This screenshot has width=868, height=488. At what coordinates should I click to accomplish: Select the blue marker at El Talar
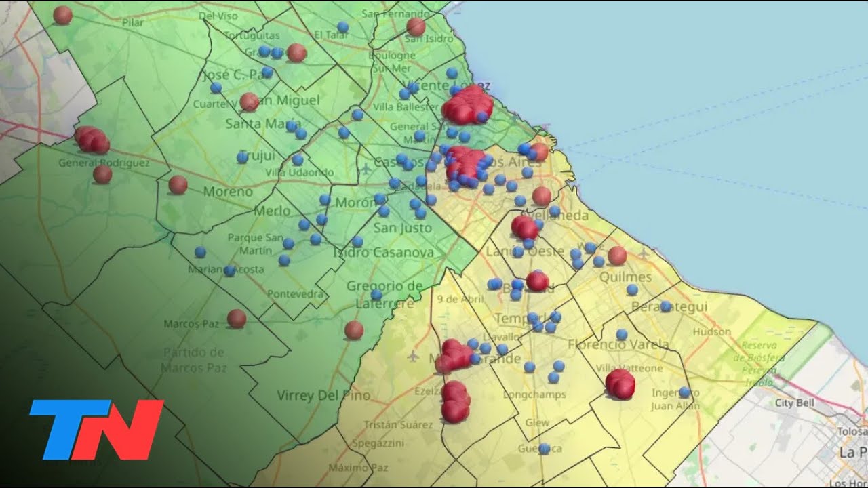tap(342, 27)
